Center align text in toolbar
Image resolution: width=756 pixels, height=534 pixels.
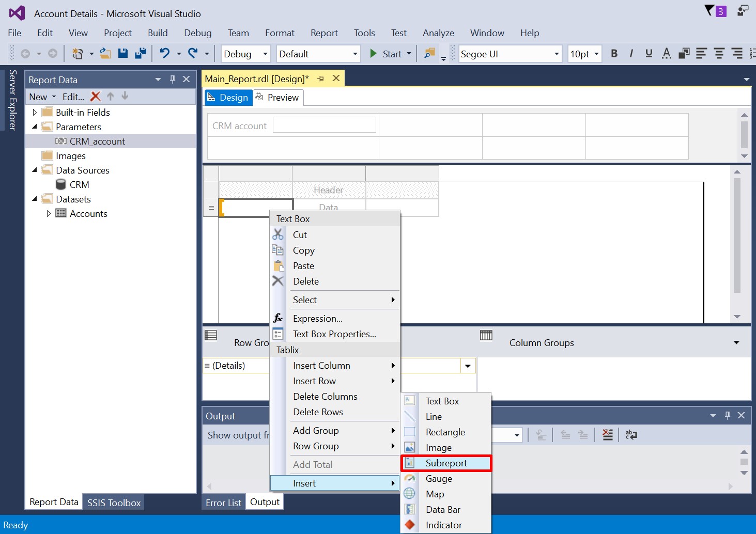coord(719,53)
